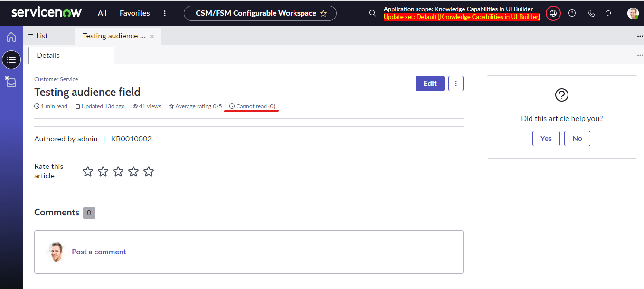The image size is (644, 289).
Task: Click the Edit button
Action: tap(430, 84)
